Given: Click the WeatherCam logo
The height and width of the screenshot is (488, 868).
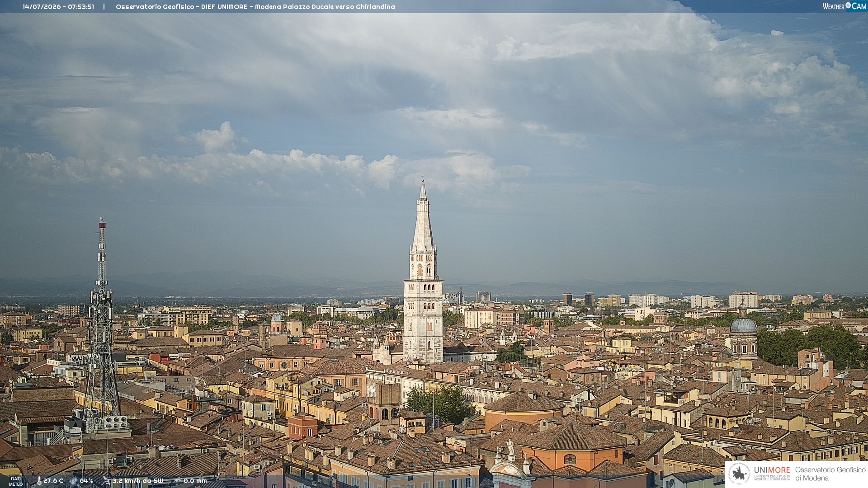Looking at the screenshot, I should [844, 6].
